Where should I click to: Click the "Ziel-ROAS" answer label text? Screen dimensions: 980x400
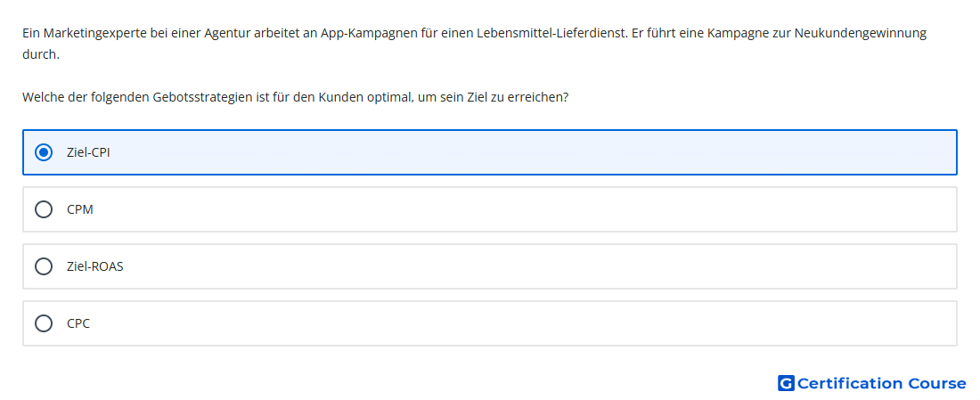pyautogui.click(x=95, y=266)
